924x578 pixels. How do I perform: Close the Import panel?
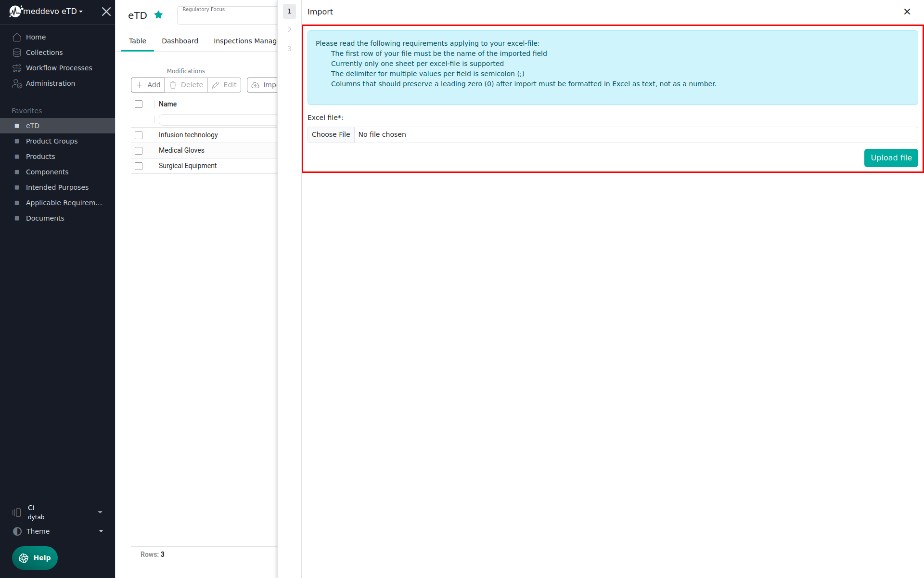pyautogui.click(x=907, y=12)
